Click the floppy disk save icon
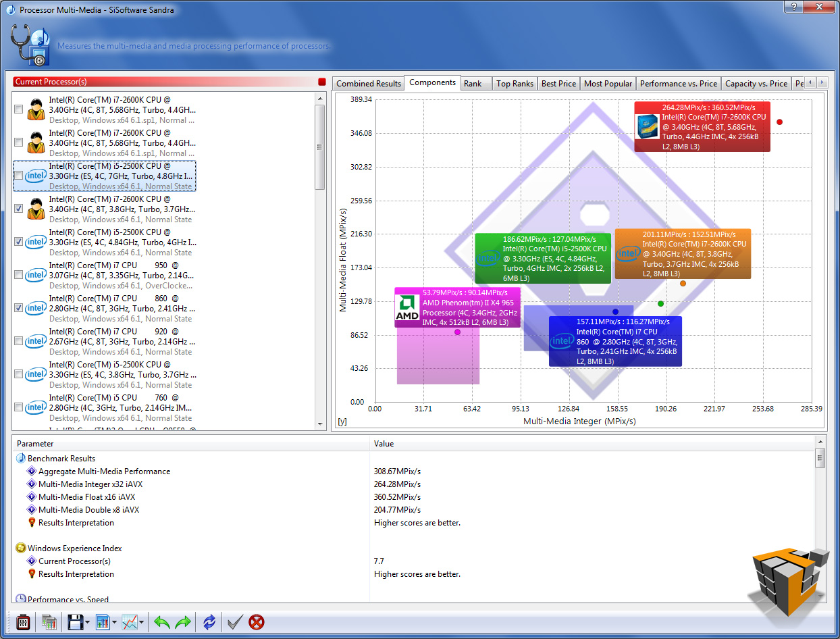840x639 pixels. coord(74,622)
